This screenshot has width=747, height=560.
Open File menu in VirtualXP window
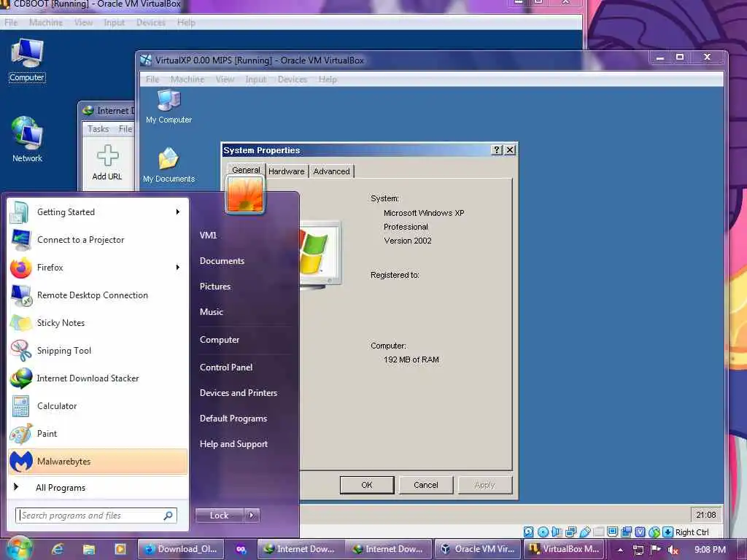152,79
